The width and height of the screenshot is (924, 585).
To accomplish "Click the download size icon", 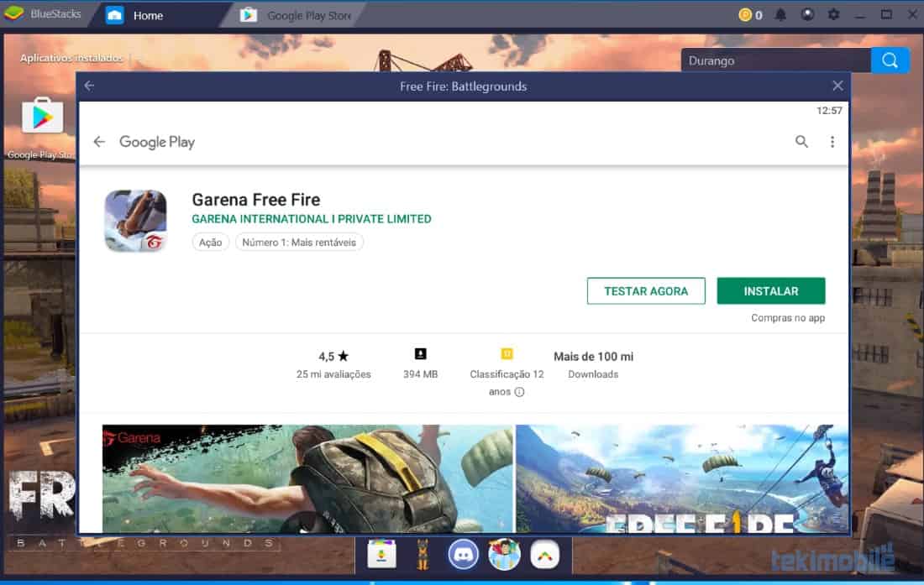I will point(420,353).
